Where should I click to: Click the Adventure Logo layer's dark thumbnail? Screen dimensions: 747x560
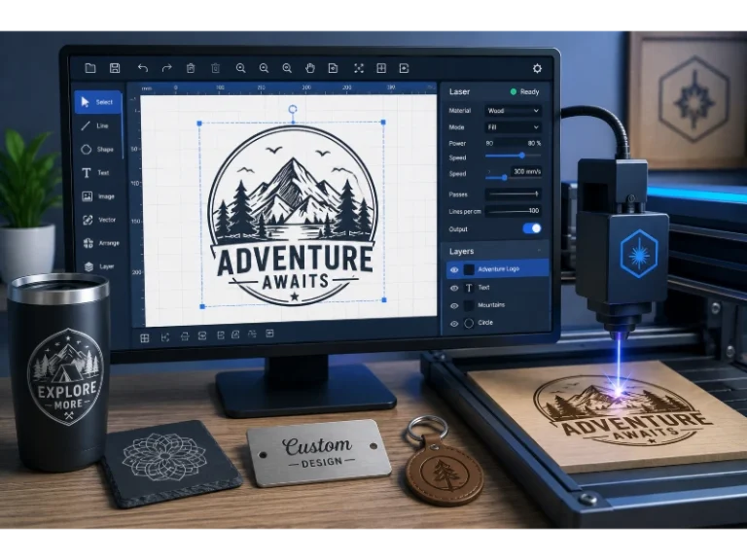point(469,269)
